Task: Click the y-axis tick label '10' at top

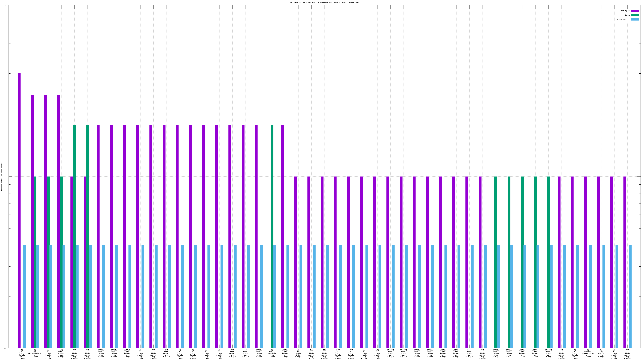Action: click(x=6, y=5)
